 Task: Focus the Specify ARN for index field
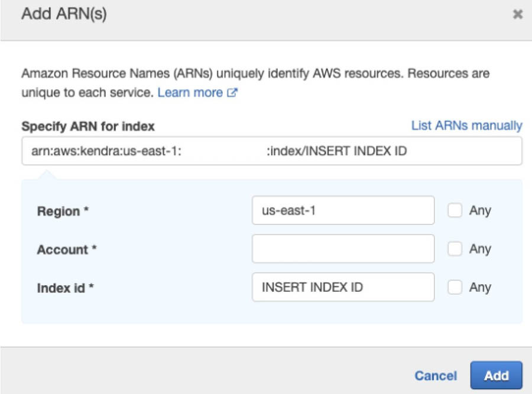click(x=272, y=151)
